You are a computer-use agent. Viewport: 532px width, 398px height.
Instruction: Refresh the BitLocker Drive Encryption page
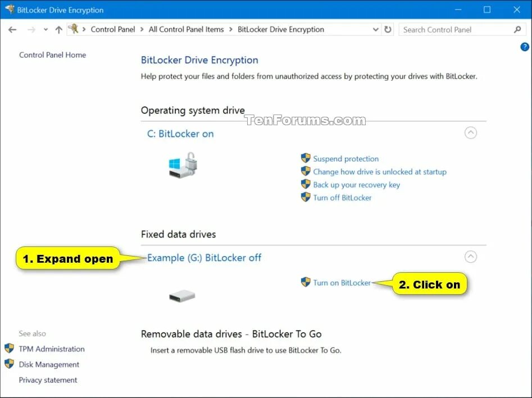coord(388,30)
